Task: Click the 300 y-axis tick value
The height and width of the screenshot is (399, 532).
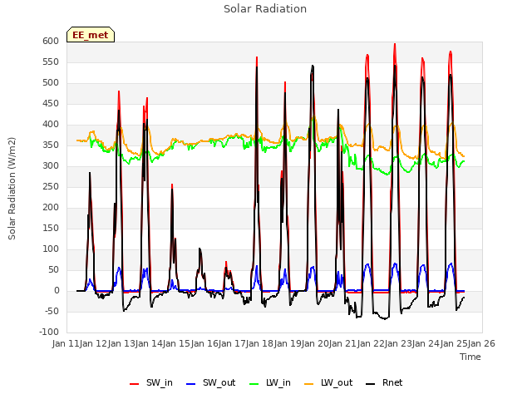Action: [x=51, y=166]
